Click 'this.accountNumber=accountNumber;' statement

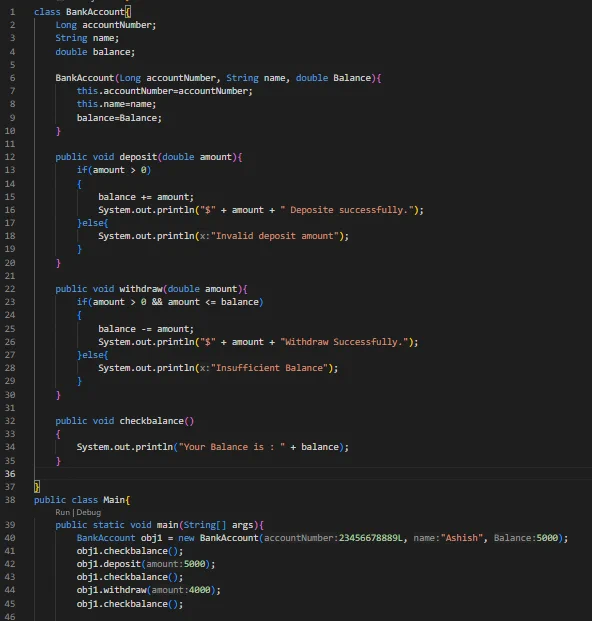coord(165,91)
